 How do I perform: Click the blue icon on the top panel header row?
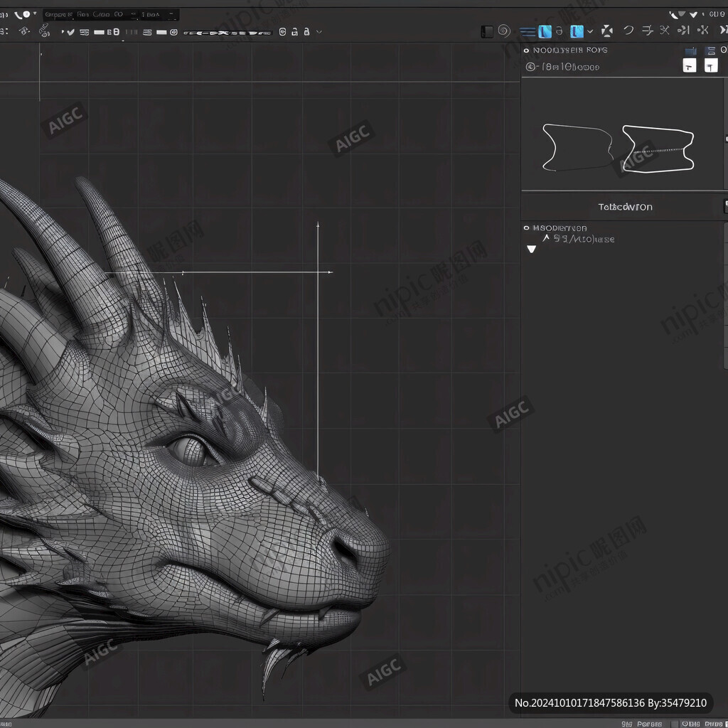[x=691, y=50]
